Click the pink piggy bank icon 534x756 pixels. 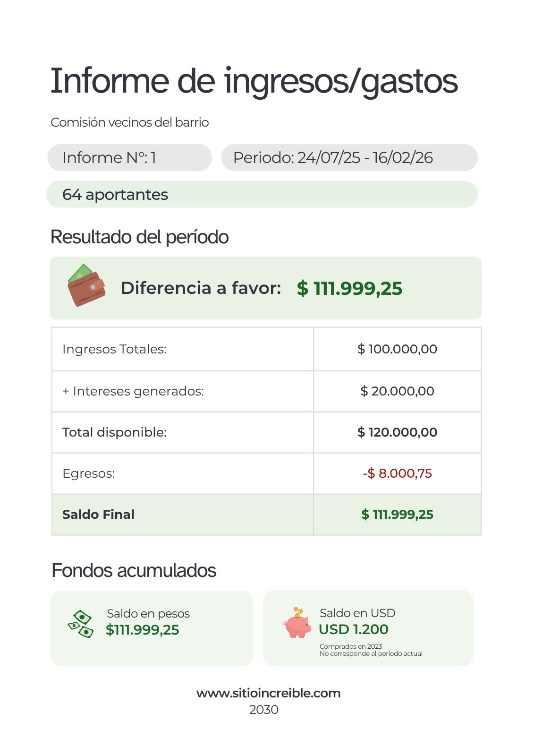[297, 623]
